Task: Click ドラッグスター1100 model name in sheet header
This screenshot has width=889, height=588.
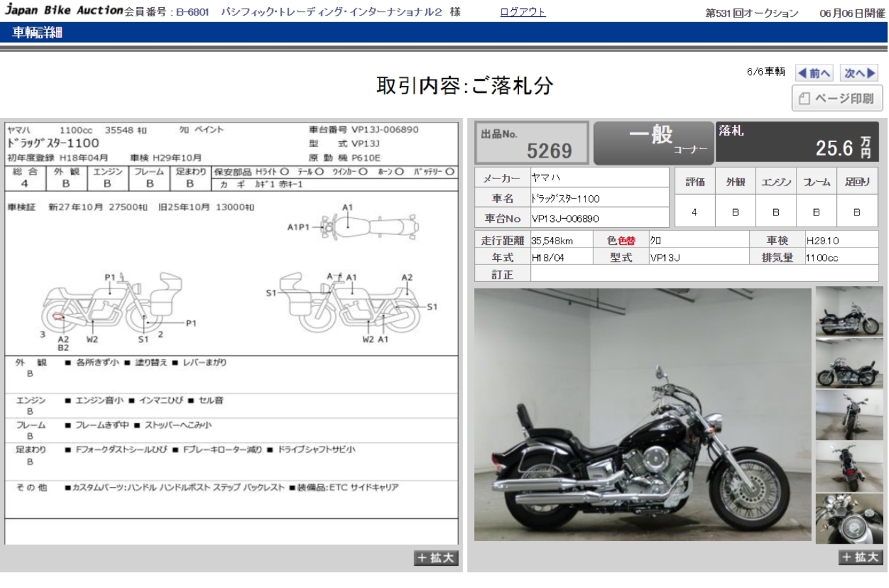Action: 53,143
